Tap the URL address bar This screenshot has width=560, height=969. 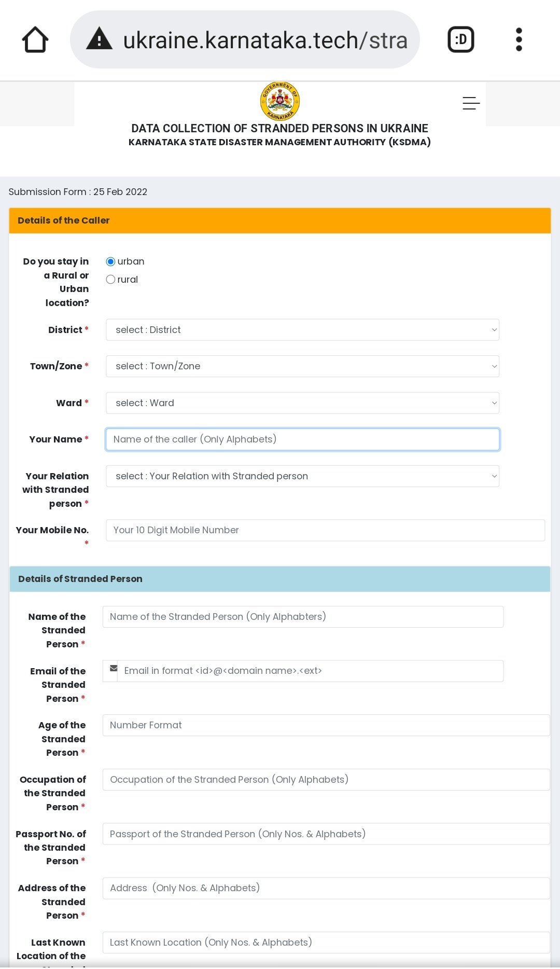pos(264,40)
